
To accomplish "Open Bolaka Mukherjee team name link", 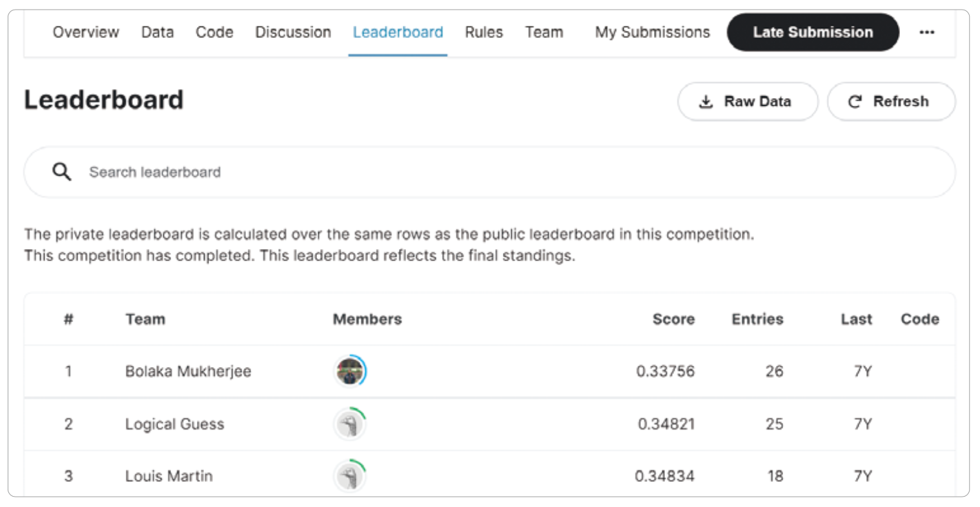I will (x=188, y=372).
